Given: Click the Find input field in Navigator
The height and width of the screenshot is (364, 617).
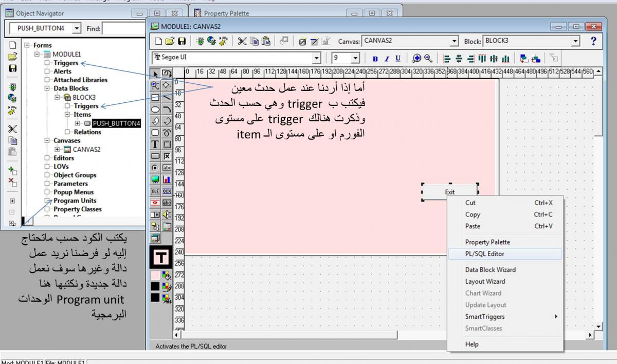Looking at the screenshot, I should click(x=122, y=29).
